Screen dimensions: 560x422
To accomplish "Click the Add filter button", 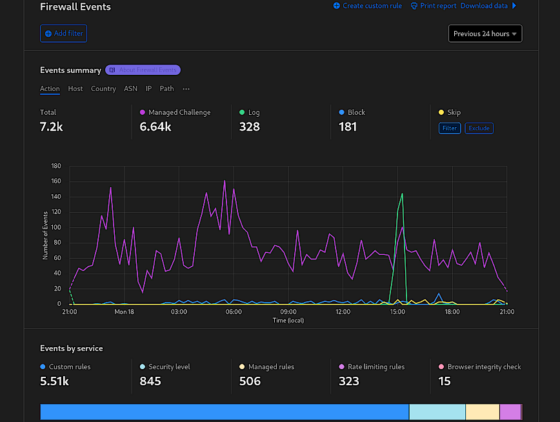I will 64,34.
